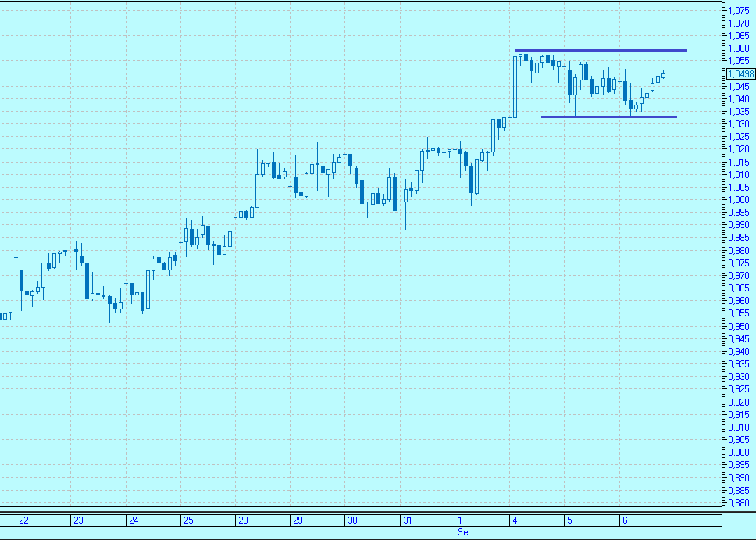Click price scale value 1,030
The image size is (756, 540).
pyautogui.click(x=739, y=124)
